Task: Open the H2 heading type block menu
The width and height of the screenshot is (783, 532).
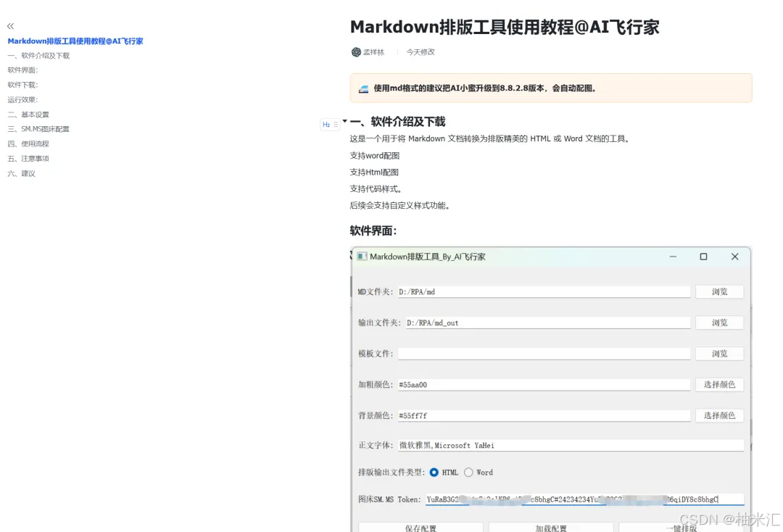Action: (326, 124)
